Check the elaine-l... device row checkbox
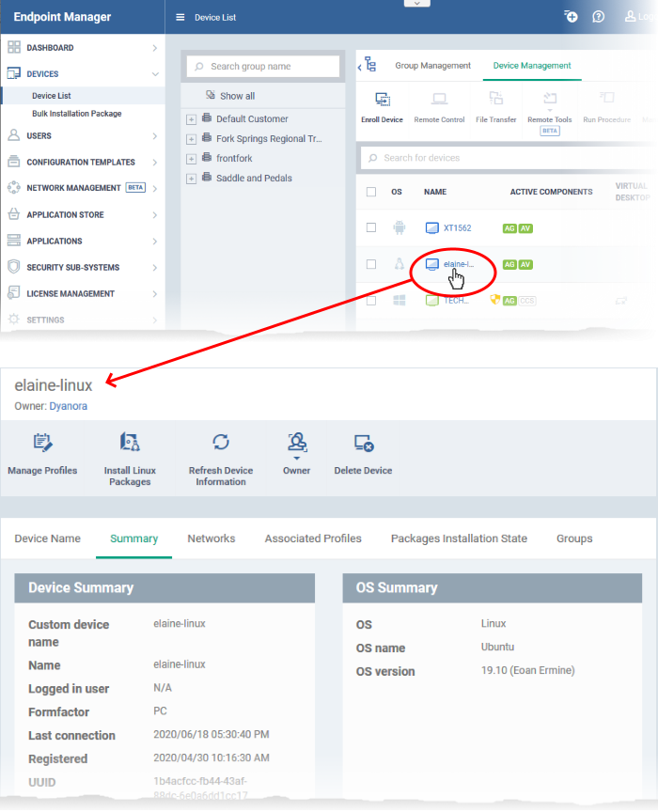658x812 pixels. pyautogui.click(x=371, y=264)
